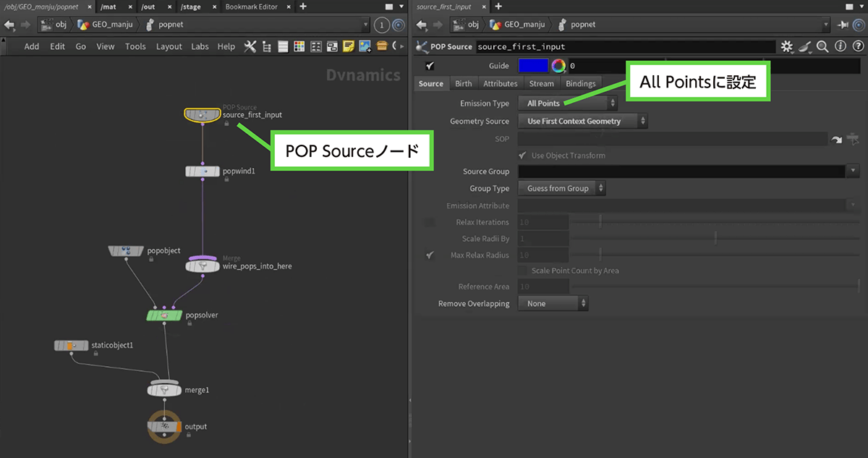This screenshot has height=458, width=868.
Task: Click the sticky note icon in network toolbar
Action: point(349,46)
